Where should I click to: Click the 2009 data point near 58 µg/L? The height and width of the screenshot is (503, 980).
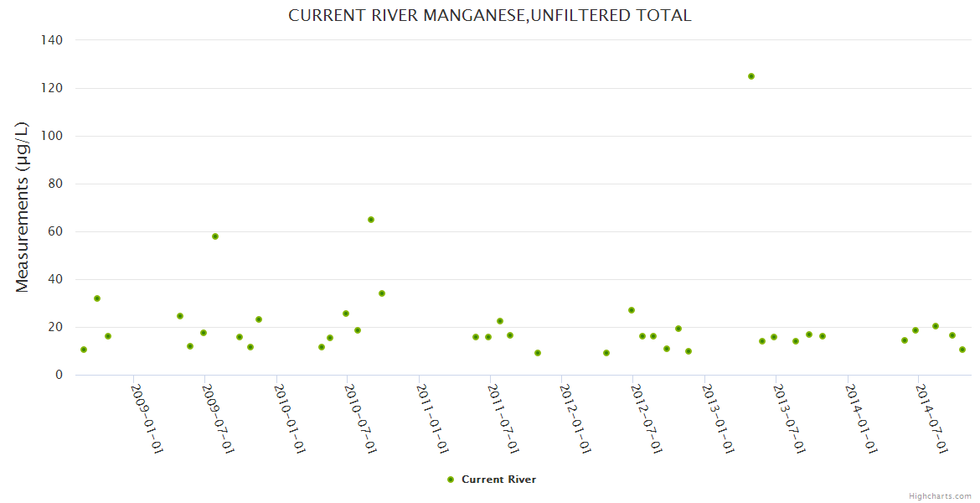pos(215,236)
